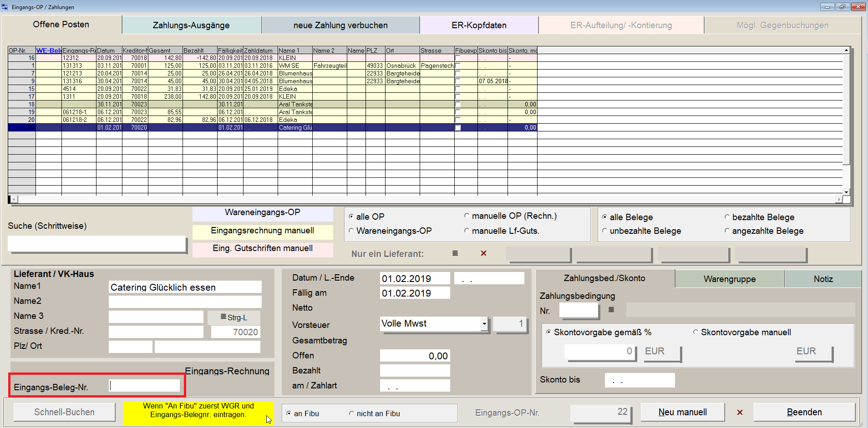Click Skonto bis date field
The height and width of the screenshot is (428, 868).
tap(640, 380)
